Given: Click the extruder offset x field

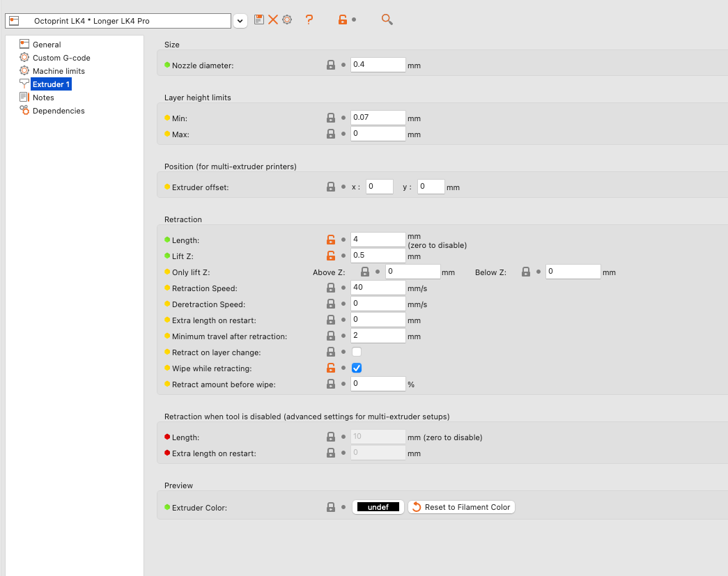Looking at the screenshot, I should point(379,187).
